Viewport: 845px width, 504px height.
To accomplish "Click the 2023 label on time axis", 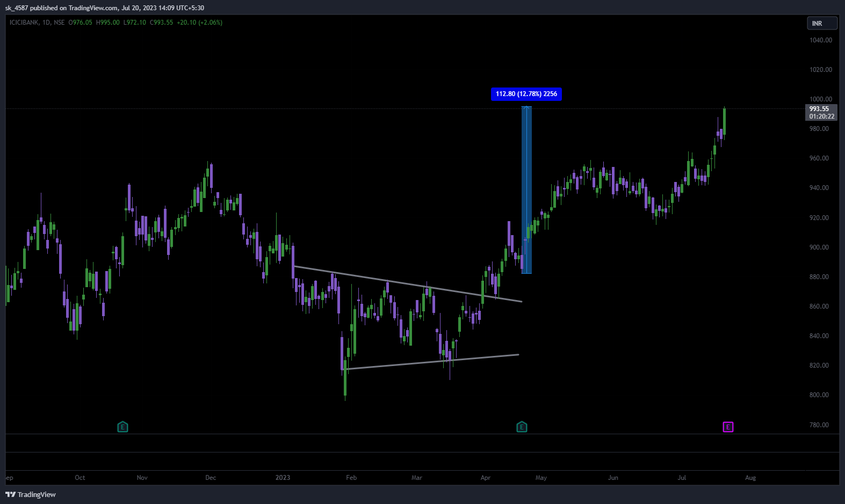I will [x=283, y=478].
